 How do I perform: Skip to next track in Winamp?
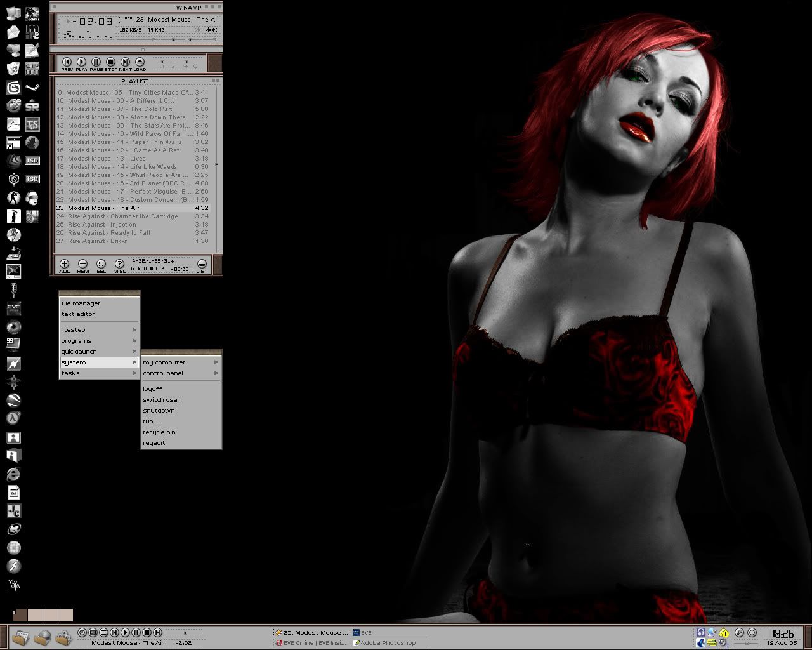coord(125,63)
